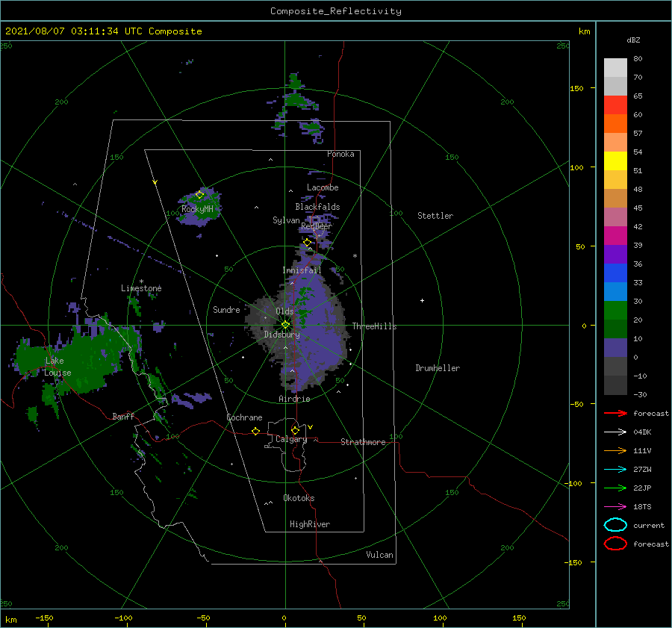
Task: Click the Composite_Reflectivity title
Action: pyautogui.click(x=336, y=11)
